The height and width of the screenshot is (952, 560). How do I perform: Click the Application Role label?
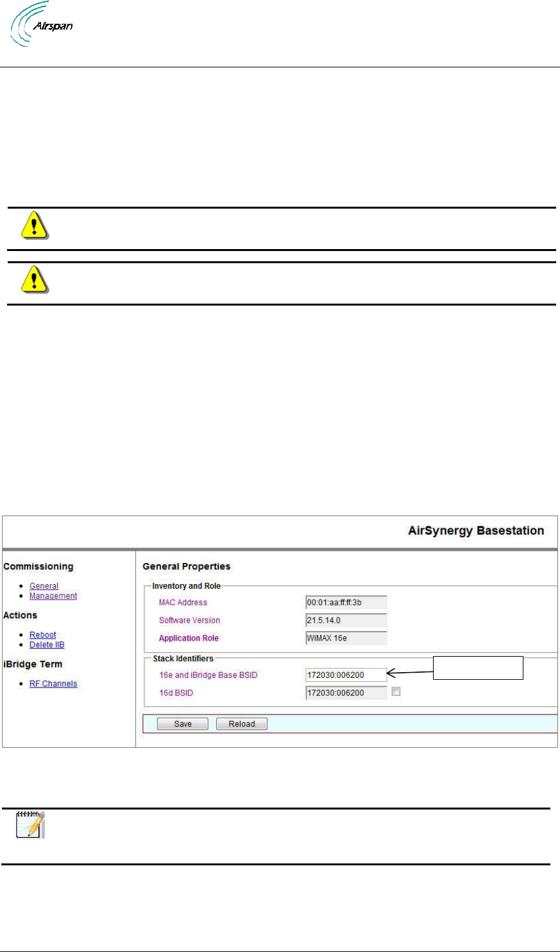coord(189,638)
